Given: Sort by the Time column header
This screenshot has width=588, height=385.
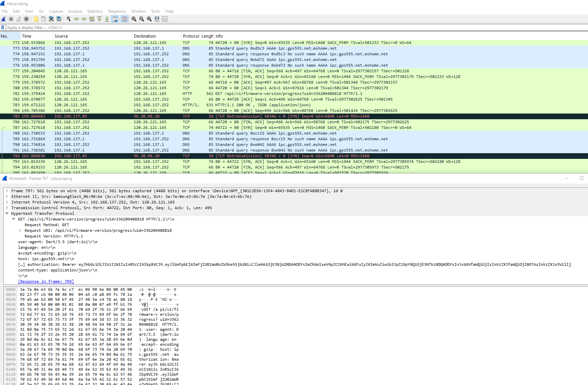Looking at the screenshot, I should (37, 36).
